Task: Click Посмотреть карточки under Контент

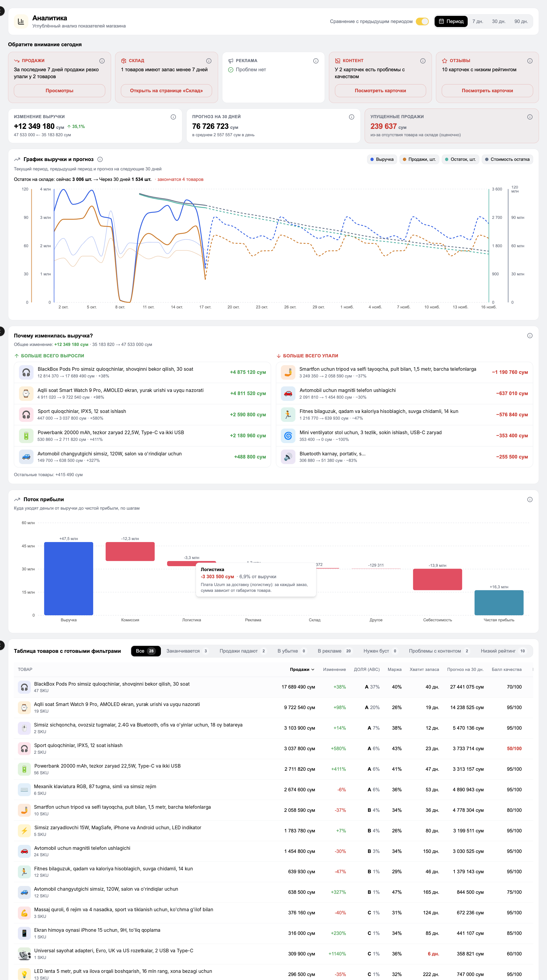Action: (x=380, y=90)
